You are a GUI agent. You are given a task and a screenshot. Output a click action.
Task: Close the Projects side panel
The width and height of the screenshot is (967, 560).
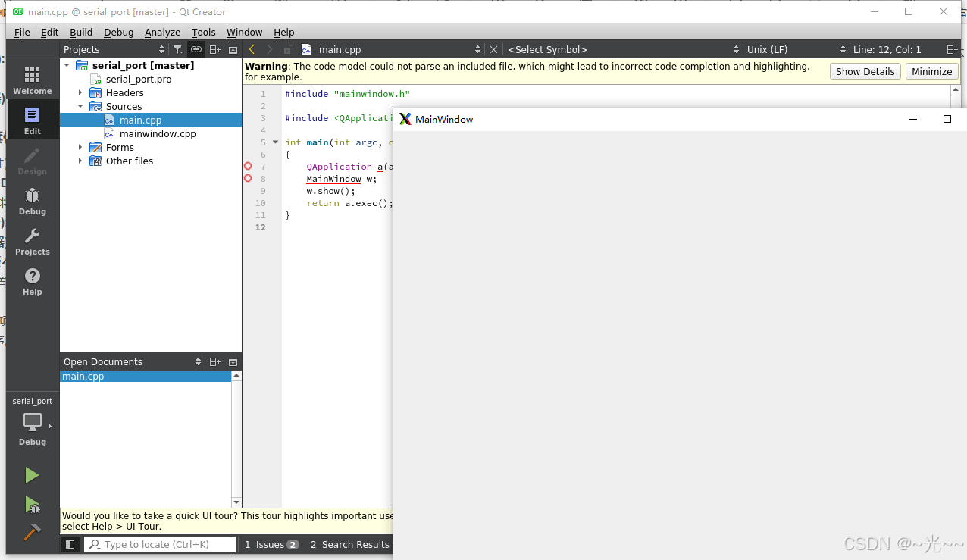(233, 49)
